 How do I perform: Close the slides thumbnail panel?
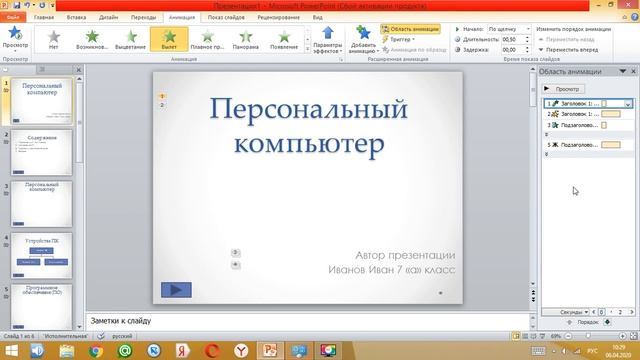[79, 70]
